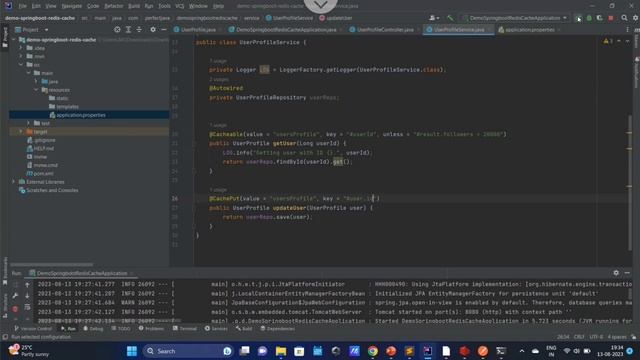This screenshot has height=360, width=640.
Task: Click Collapse All in Project panel
Action: [x=139, y=30]
